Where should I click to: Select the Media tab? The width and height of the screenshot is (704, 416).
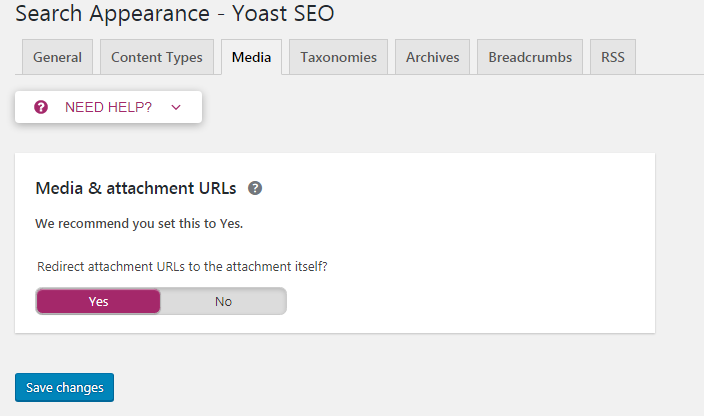[251, 57]
